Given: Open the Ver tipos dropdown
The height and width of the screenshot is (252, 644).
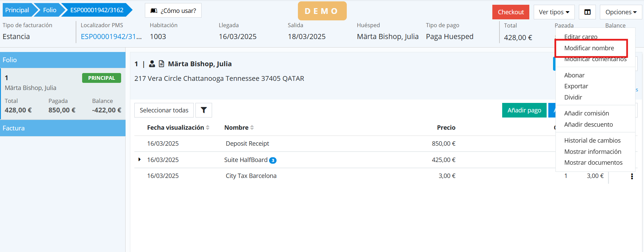Looking at the screenshot, I should pos(554,12).
